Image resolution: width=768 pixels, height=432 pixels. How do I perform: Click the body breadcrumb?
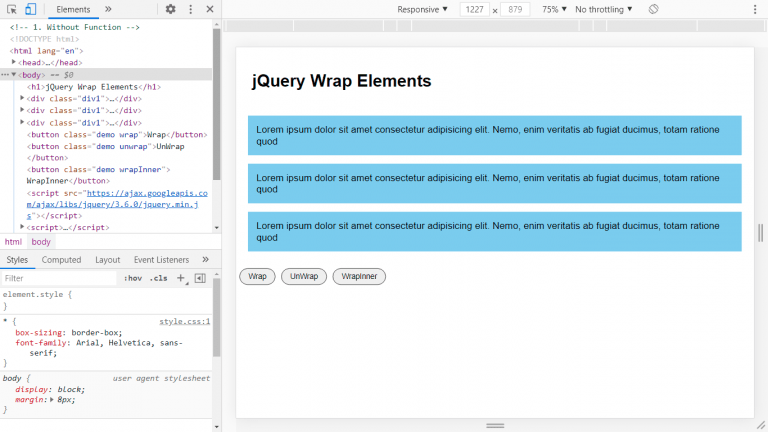tap(41, 241)
